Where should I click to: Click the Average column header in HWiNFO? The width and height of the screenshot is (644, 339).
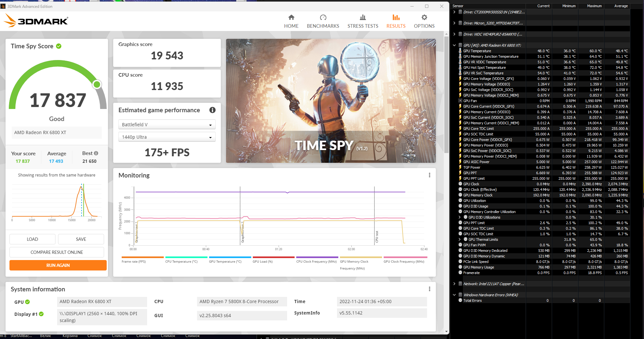point(621,6)
